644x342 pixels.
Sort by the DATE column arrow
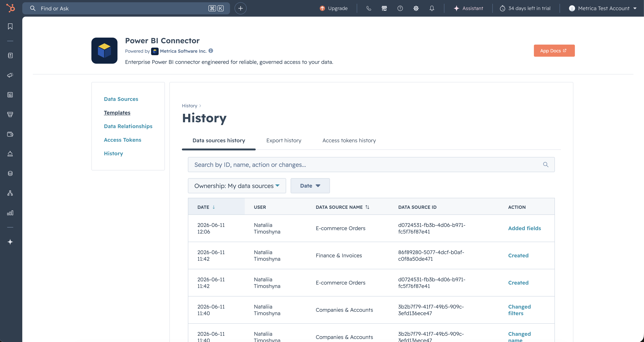pyautogui.click(x=214, y=207)
